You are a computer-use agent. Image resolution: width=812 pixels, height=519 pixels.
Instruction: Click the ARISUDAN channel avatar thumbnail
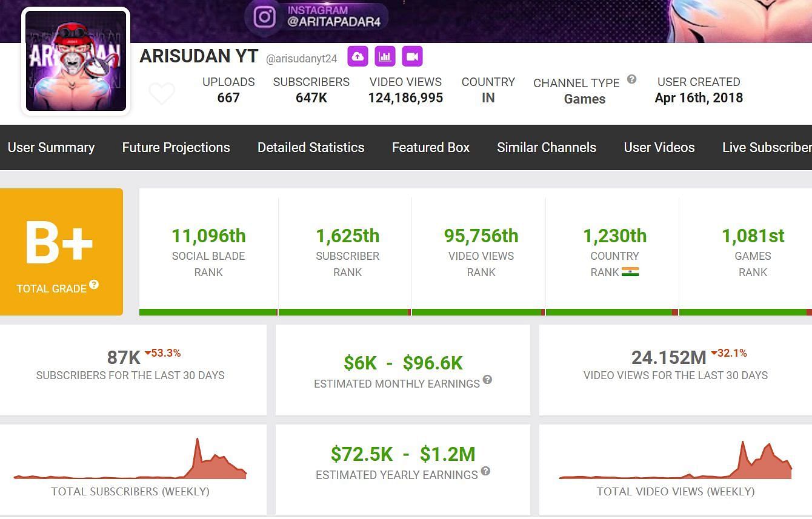(x=76, y=61)
